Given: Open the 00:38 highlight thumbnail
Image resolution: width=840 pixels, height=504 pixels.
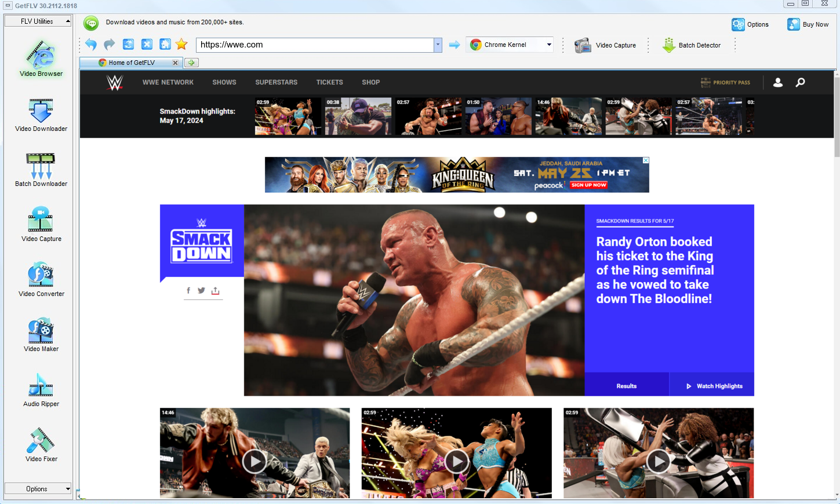Looking at the screenshot, I should pos(358,116).
